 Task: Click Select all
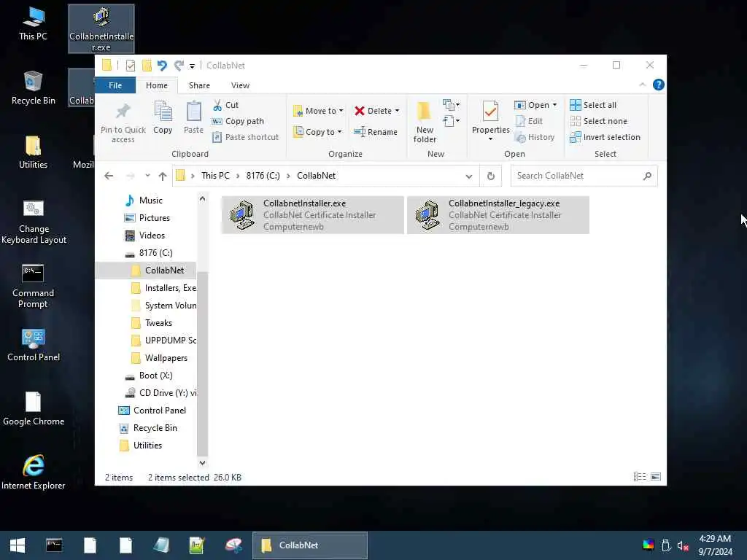coord(593,105)
